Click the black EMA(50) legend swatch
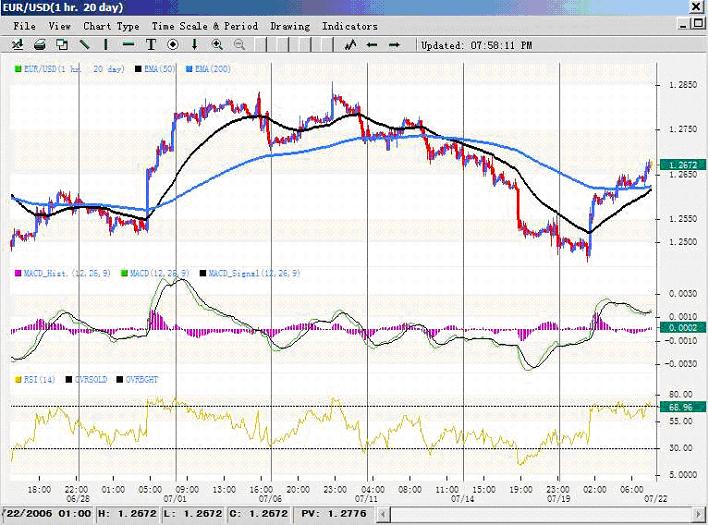 tap(138, 69)
